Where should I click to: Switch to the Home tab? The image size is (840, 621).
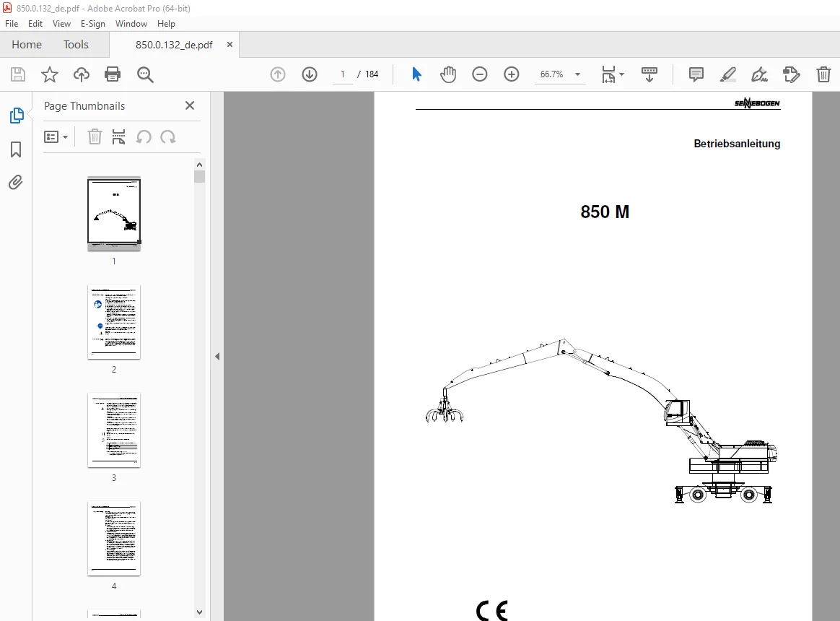click(x=27, y=45)
